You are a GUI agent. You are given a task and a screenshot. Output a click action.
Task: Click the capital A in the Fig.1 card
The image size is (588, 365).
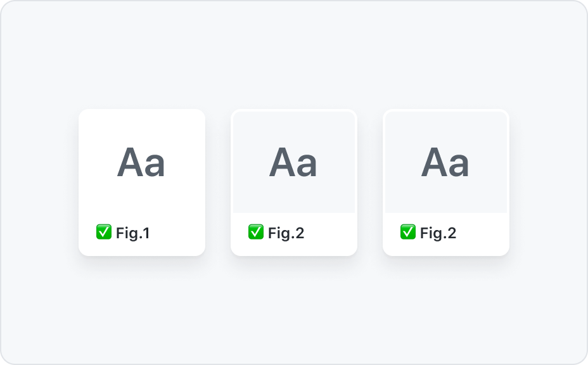tap(130, 162)
